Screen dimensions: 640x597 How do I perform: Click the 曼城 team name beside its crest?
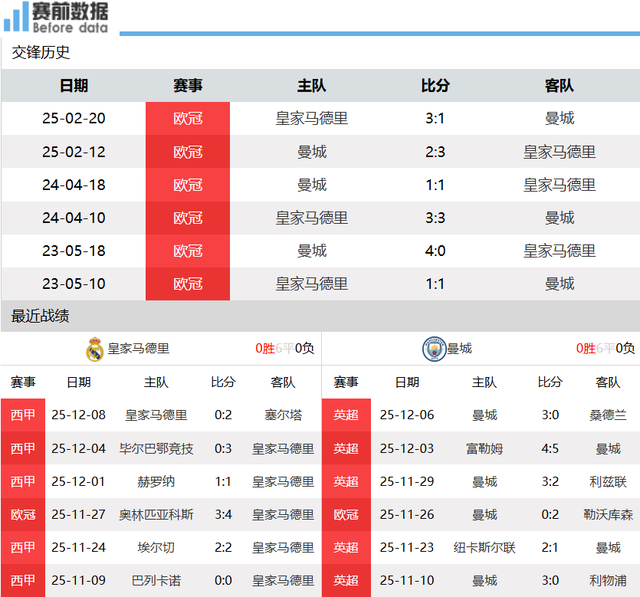pos(460,348)
